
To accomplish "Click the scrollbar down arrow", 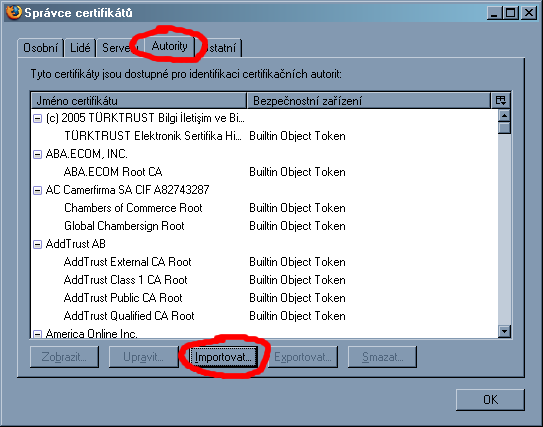I will coord(504,331).
